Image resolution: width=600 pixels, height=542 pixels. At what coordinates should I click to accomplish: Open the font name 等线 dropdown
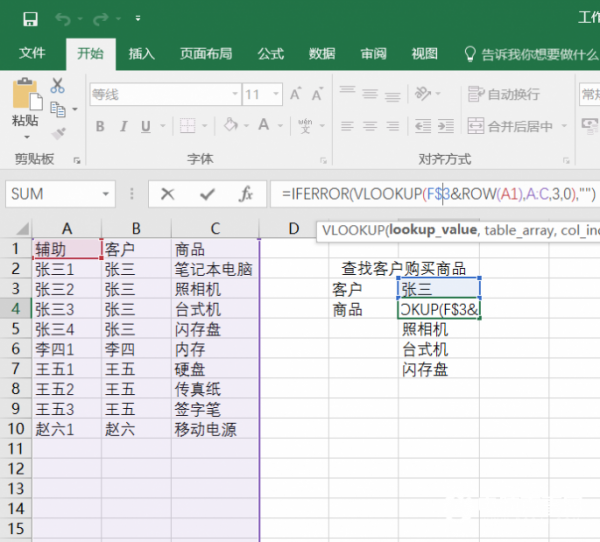[235, 93]
